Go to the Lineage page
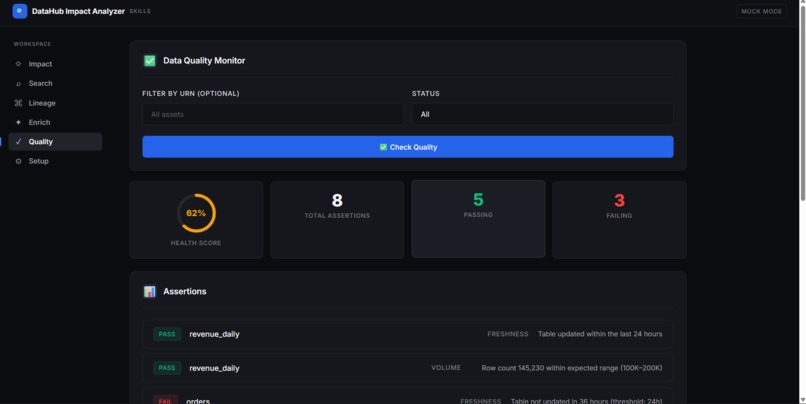 pyautogui.click(x=55, y=103)
